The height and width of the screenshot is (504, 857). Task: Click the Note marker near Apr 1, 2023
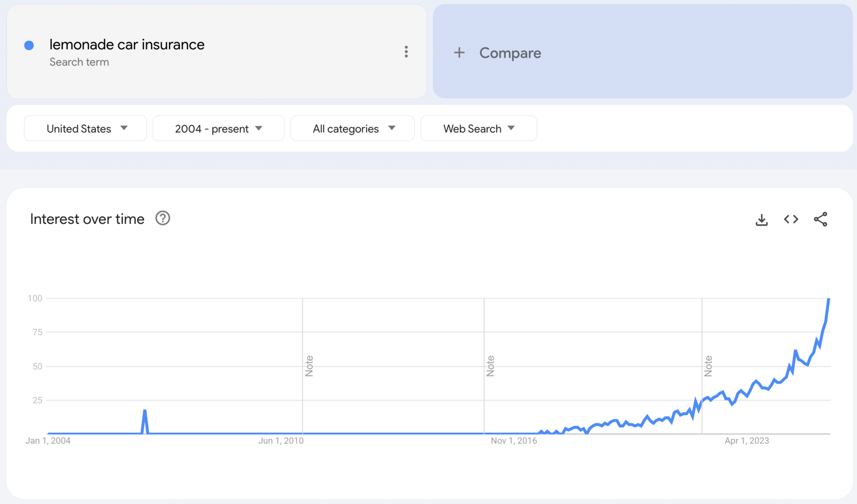pyautogui.click(x=708, y=366)
